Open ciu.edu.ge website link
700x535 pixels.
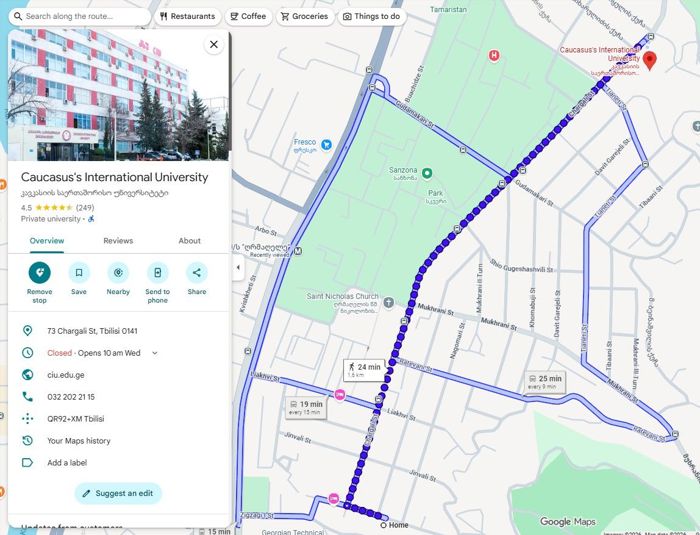[x=66, y=375]
